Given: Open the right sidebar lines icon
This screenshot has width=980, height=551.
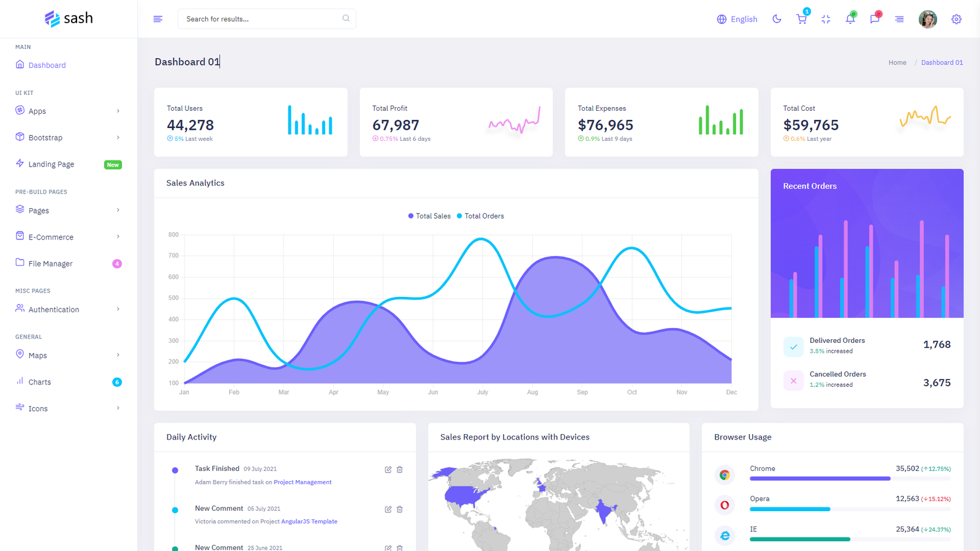Looking at the screenshot, I should pos(899,19).
